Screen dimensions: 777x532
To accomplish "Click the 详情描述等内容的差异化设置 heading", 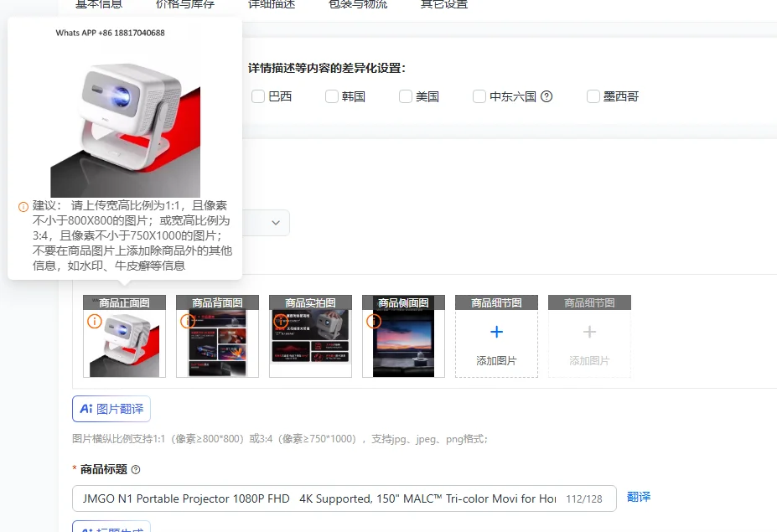I will (327, 69).
